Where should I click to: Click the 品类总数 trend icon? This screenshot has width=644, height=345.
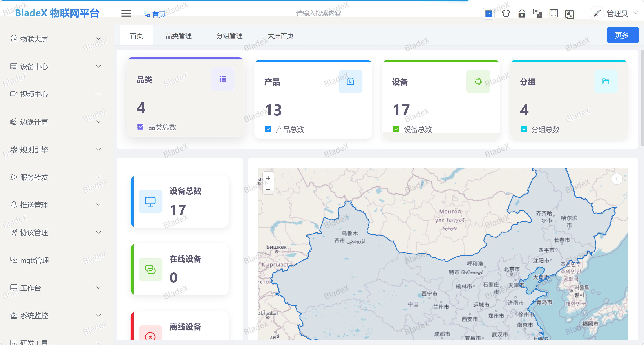[x=140, y=127]
